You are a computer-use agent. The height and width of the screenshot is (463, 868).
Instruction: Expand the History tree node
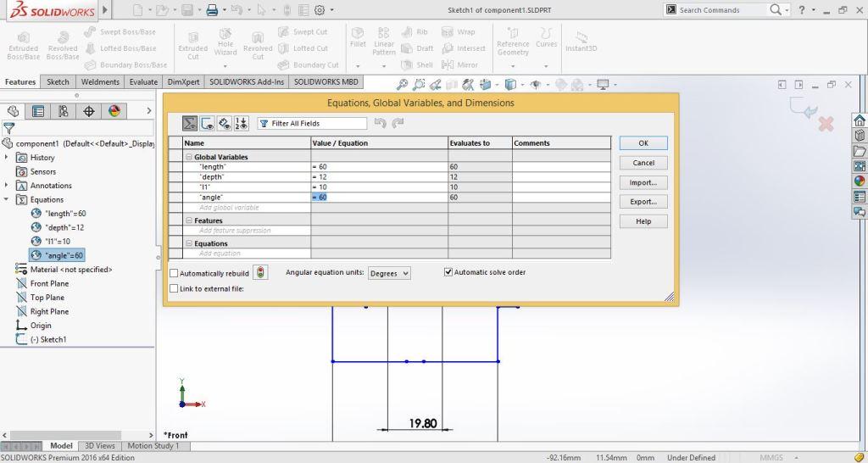pos(7,157)
